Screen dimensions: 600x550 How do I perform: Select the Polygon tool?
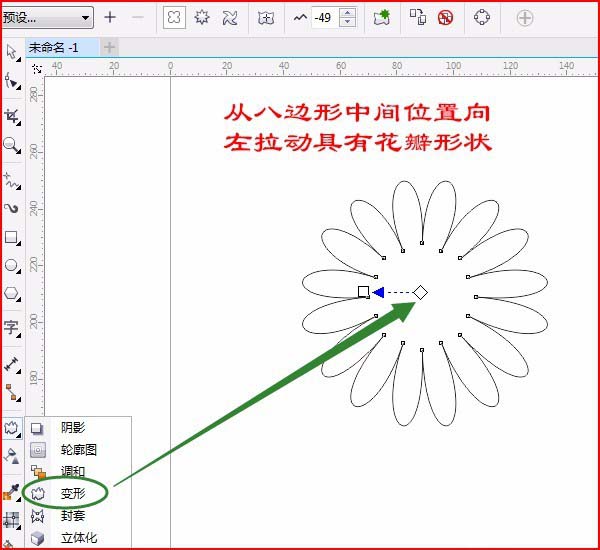click(12, 294)
